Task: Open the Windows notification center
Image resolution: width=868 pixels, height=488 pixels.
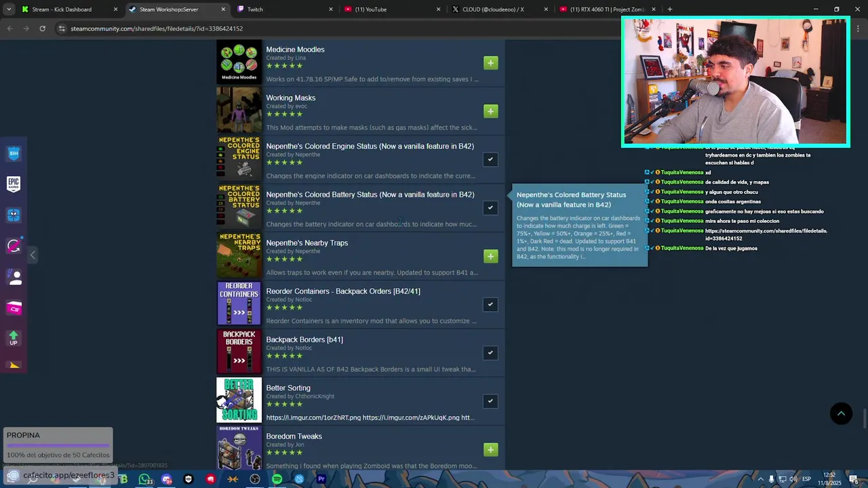Action: [856, 479]
